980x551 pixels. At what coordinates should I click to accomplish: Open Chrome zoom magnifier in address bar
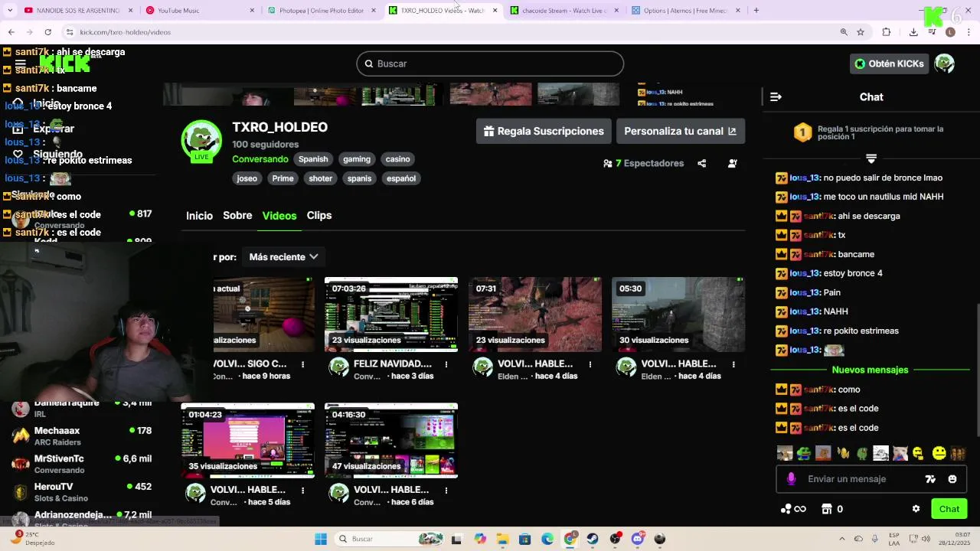point(844,32)
